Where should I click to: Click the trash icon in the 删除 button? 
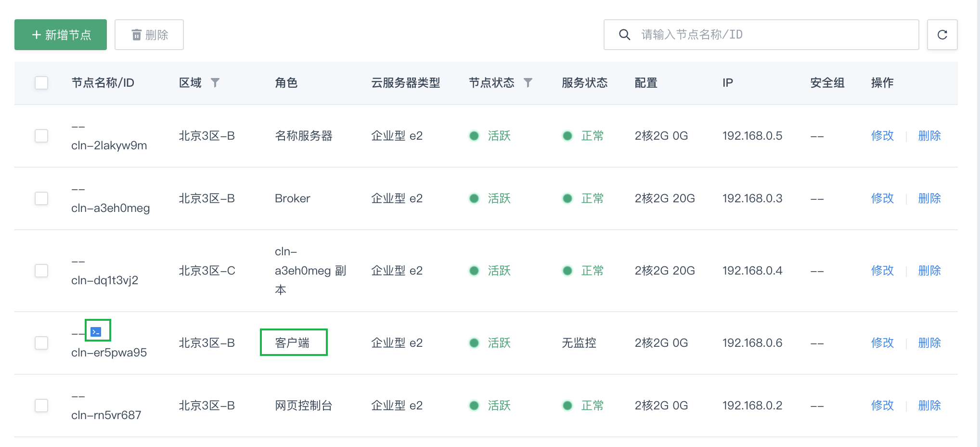tap(136, 34)
